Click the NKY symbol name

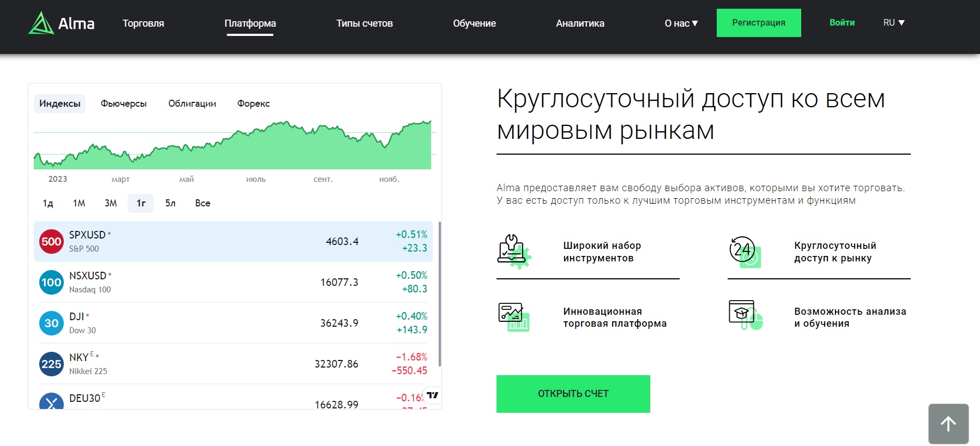(x=78, y=357)
